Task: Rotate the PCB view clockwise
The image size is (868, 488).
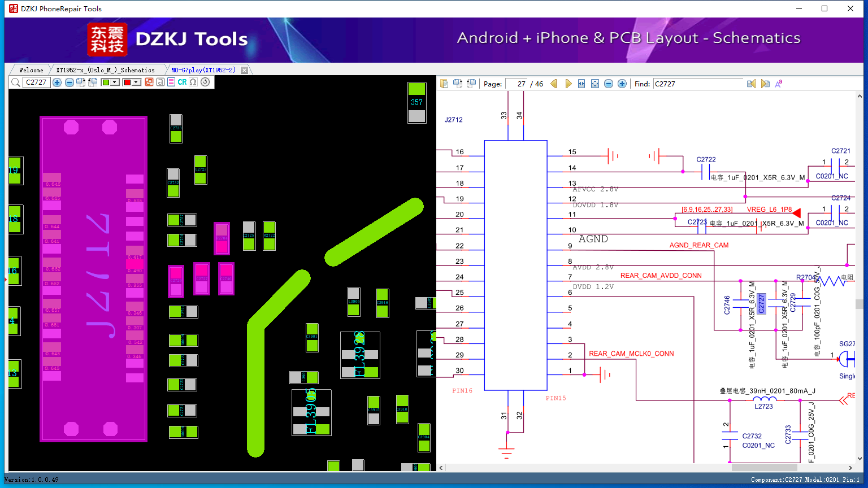Action: pos(81,82)
